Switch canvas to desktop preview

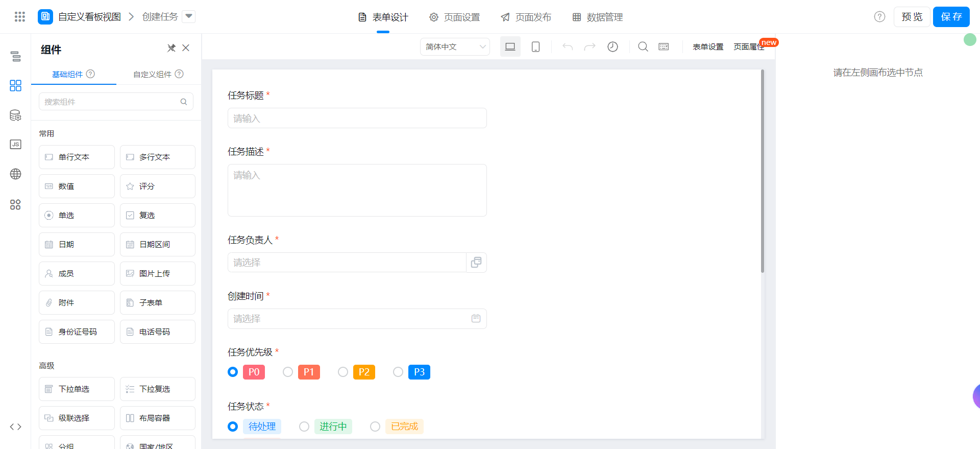[510, 46]
